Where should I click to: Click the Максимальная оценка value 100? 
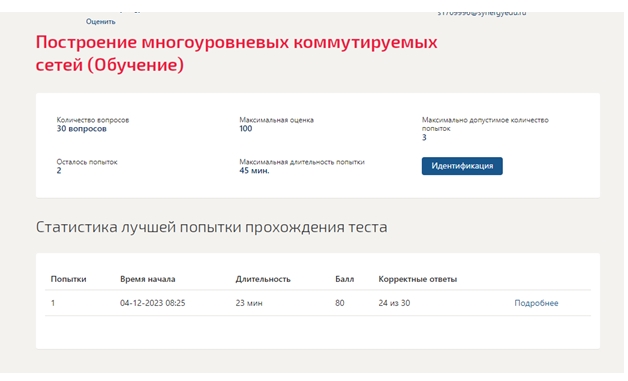[x=246, y=129]
